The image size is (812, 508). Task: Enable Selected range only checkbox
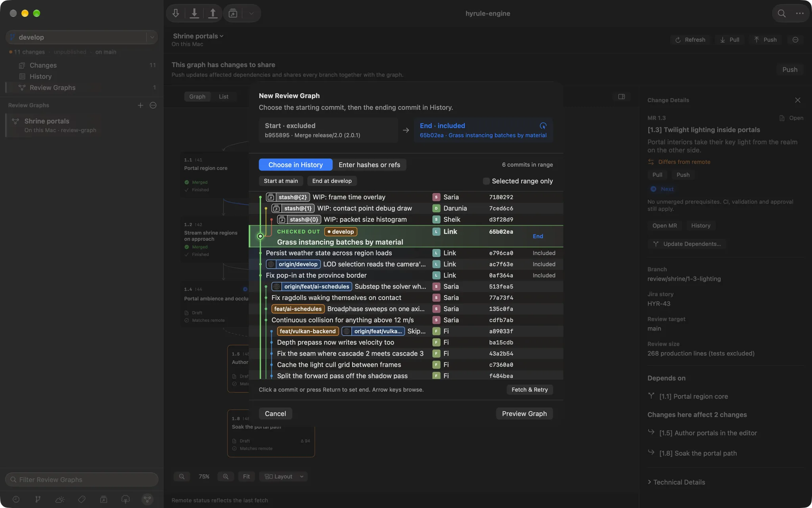point(486,181)
